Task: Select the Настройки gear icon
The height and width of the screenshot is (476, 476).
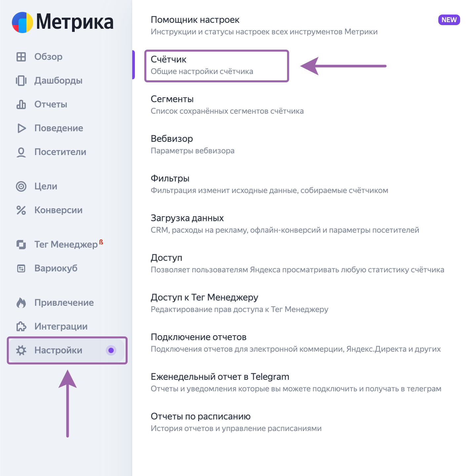Action: point(21,350)
